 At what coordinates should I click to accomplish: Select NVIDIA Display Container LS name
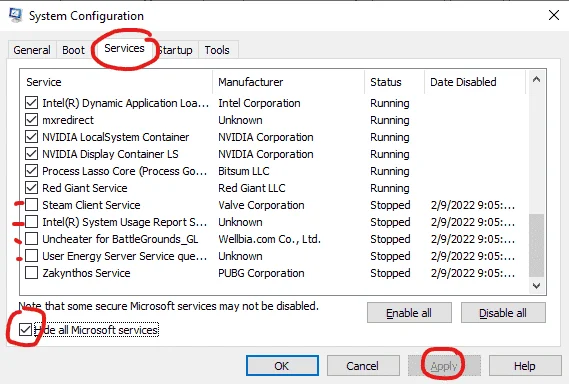tap(110, 154)
